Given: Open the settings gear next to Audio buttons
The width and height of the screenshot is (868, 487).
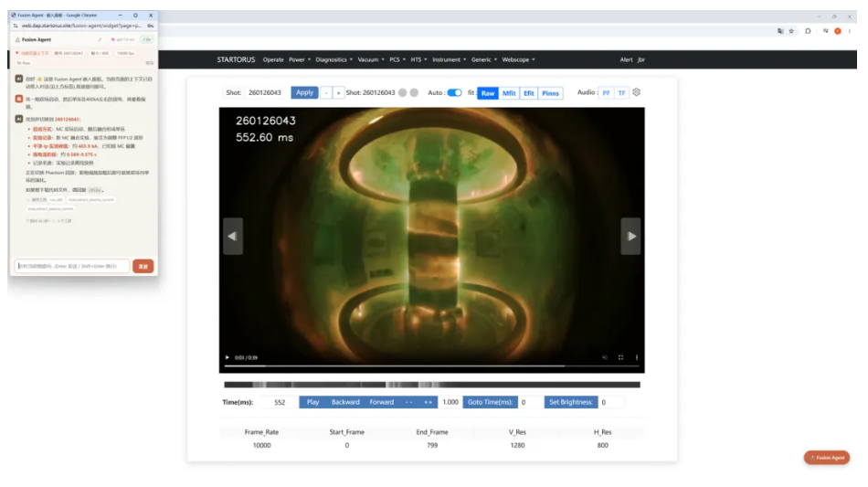Looking at the screenshot, I should [x=637, y=92].
